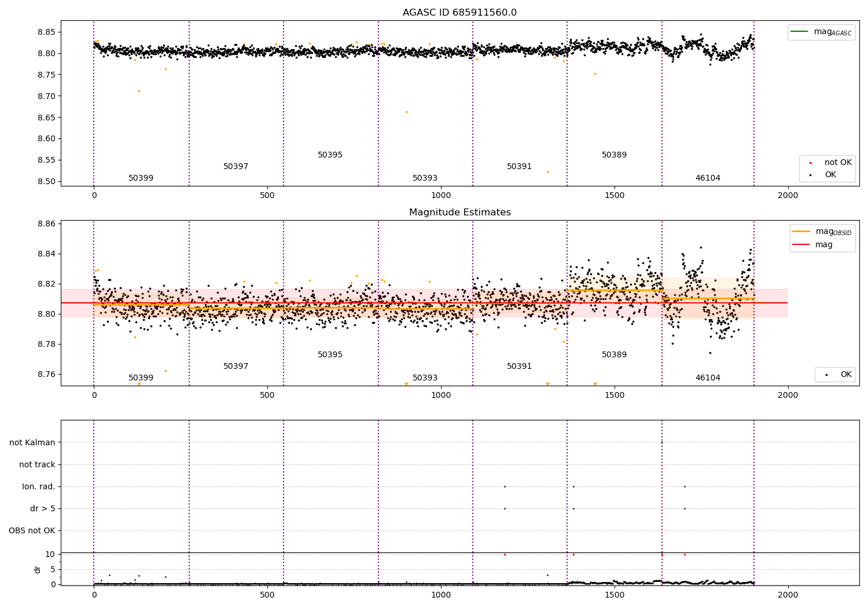This screenshot has height=608, width=868.
Task: Click the 'not track' axis label
Action: coord(37,465)
